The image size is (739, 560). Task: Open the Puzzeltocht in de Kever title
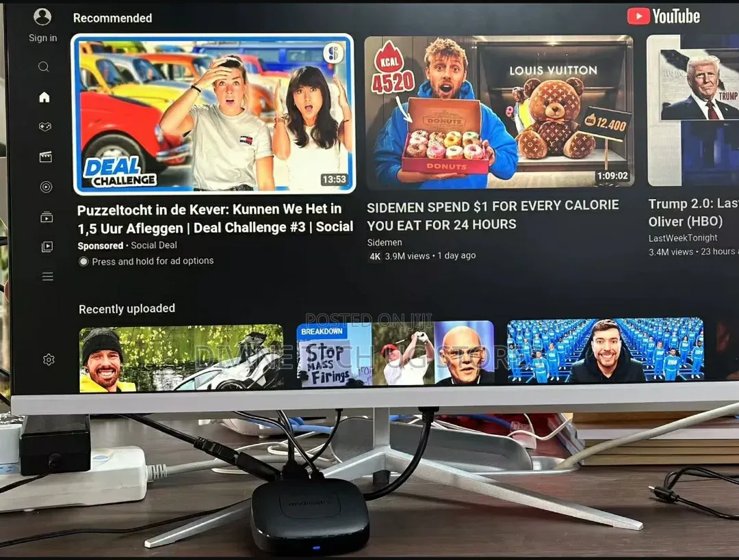(x=216, y=219)
